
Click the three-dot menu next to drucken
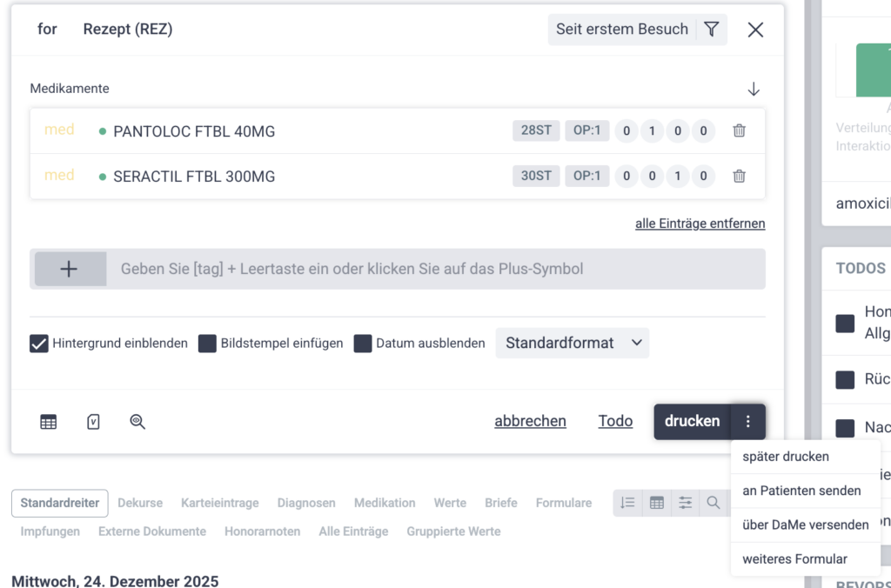coord(747,422)
